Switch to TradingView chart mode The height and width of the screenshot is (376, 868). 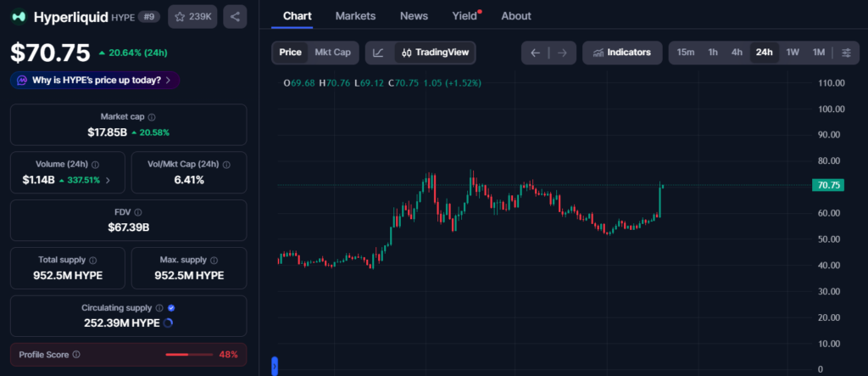point(435,53)
